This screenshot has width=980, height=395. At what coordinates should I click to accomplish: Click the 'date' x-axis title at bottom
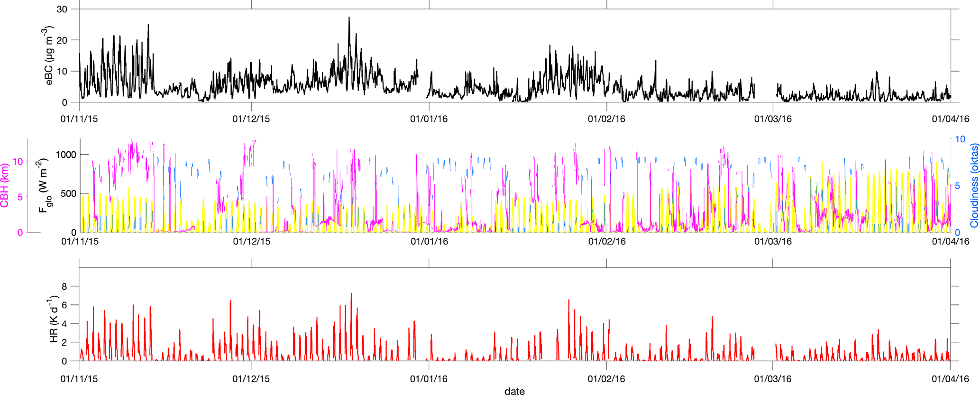[514, 391]
